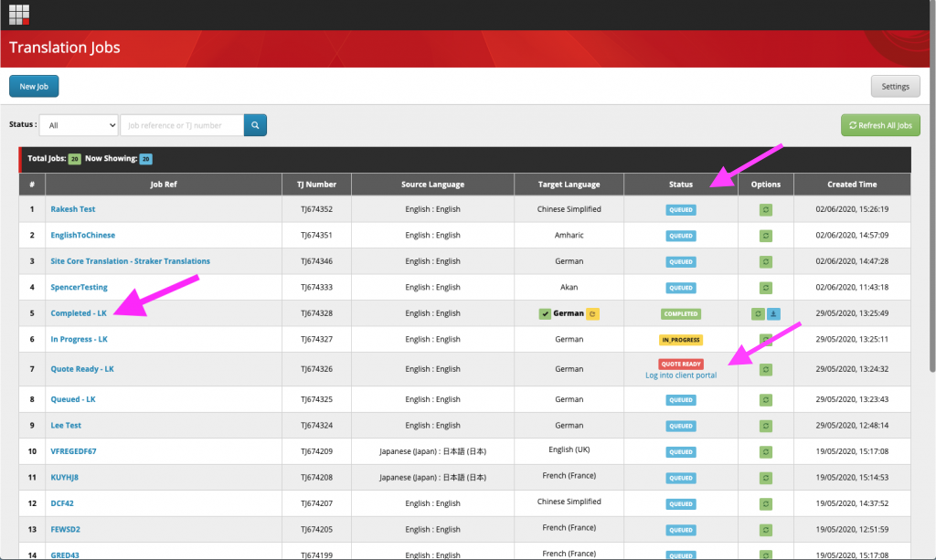Open the Site Core Translation job link
Viewport: 936px width, 560px height.
[130, 261]
